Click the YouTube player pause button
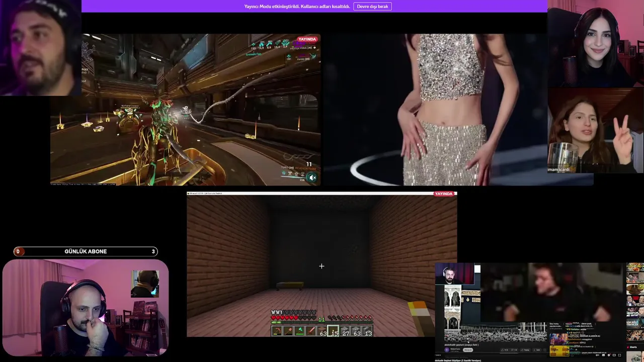Image resolution: width=644 pixels, height=362 pixels. click(x=449, y=339)
